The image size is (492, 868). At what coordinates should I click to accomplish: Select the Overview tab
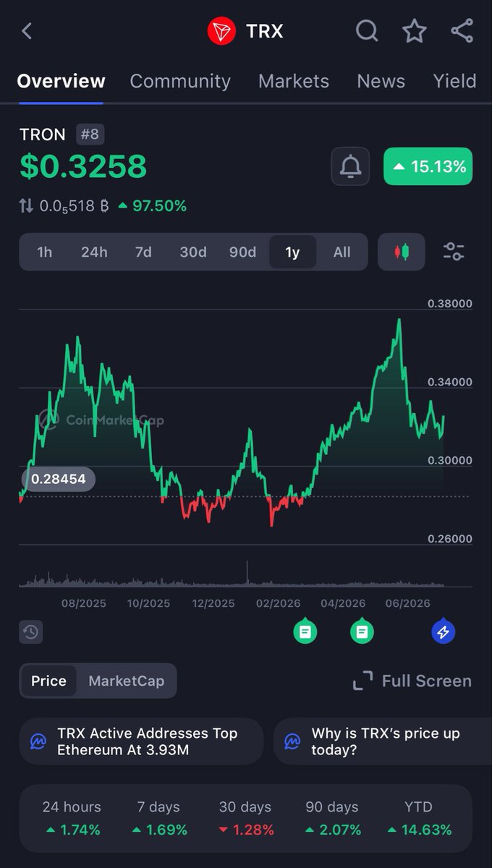pos(61,81)
